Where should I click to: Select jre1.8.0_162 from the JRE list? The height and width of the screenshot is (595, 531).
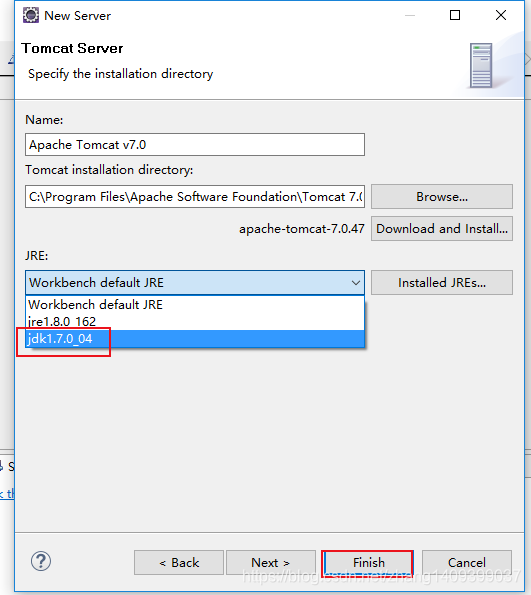pyautogui.click(x=195, y=322)
